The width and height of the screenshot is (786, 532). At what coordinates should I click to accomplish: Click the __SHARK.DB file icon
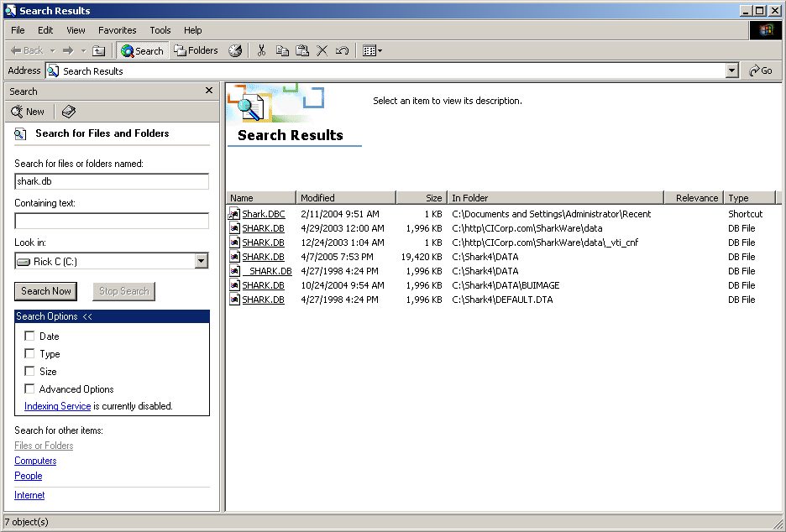[x=234, y=271]
